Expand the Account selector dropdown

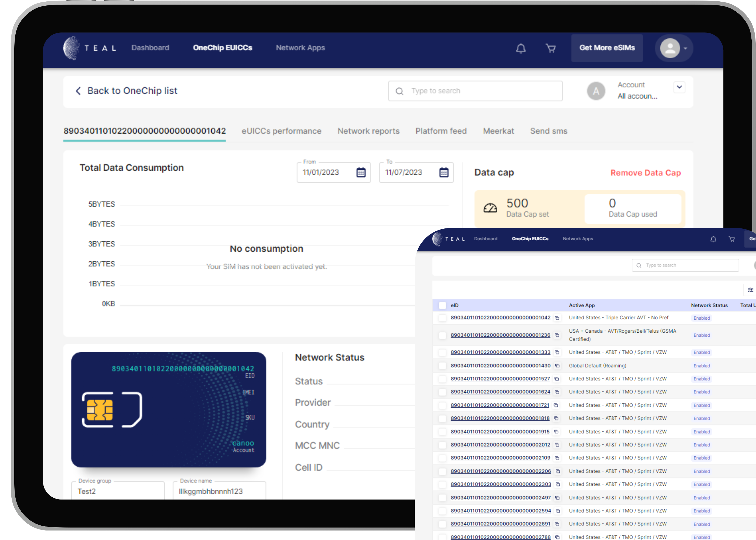[679, 87]
